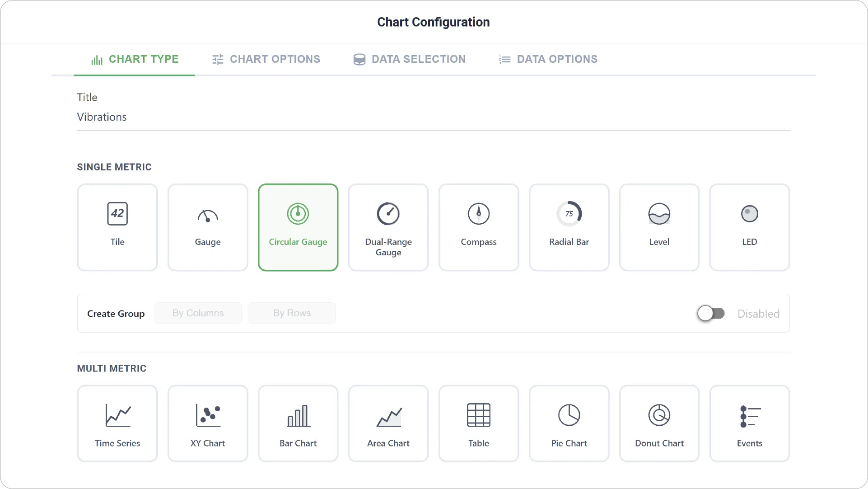
Task: Enable the Create Group toggle switch
Action: pyautogui.click(x=711, y=313)
